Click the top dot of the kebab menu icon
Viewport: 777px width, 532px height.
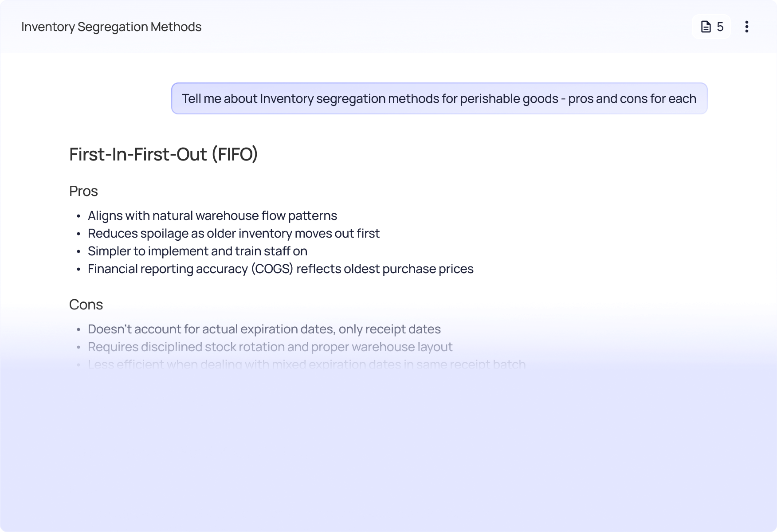[747, 21]
